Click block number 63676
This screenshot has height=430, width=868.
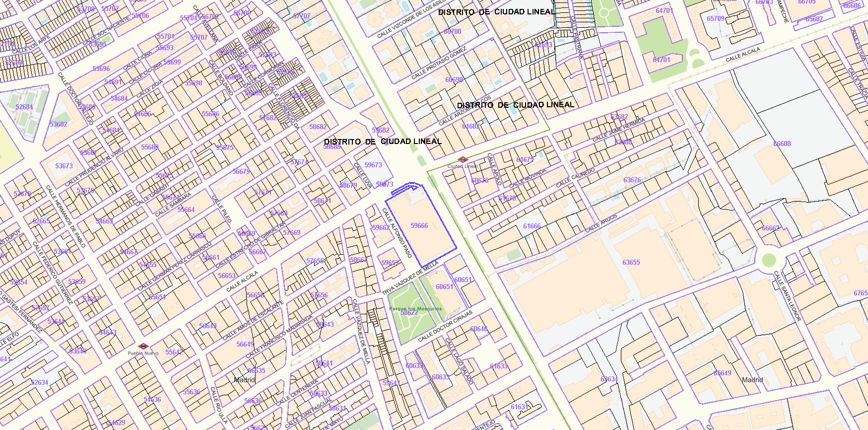(632, 180)
